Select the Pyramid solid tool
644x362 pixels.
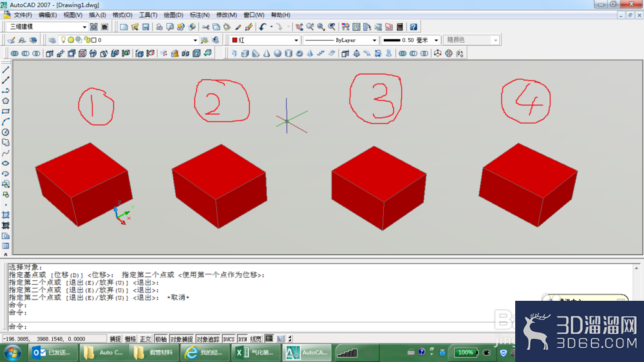tap(310, 53)
